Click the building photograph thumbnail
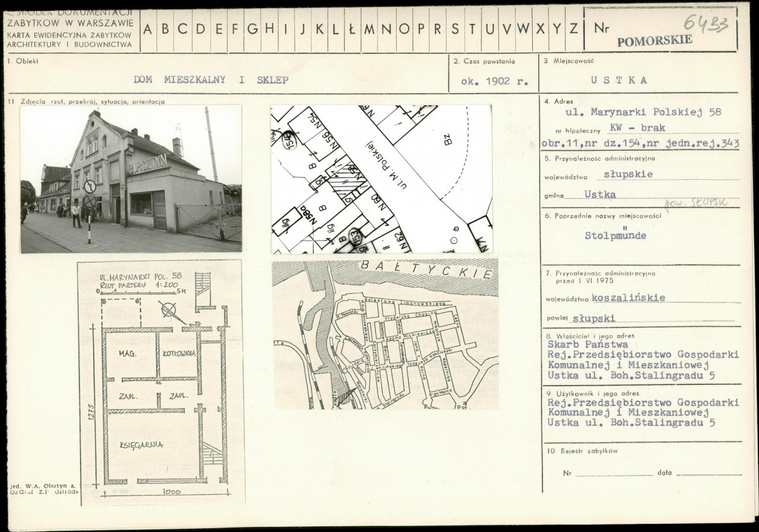759x532 pixels. click(x=131, y=179)
